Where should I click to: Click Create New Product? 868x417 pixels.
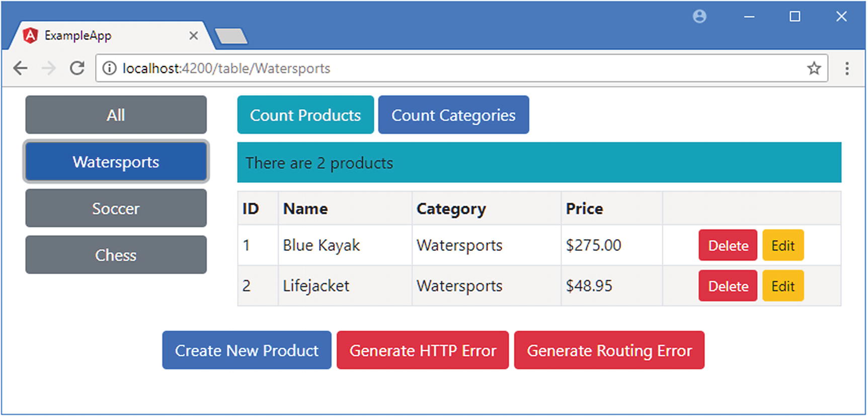pos(247,350)
